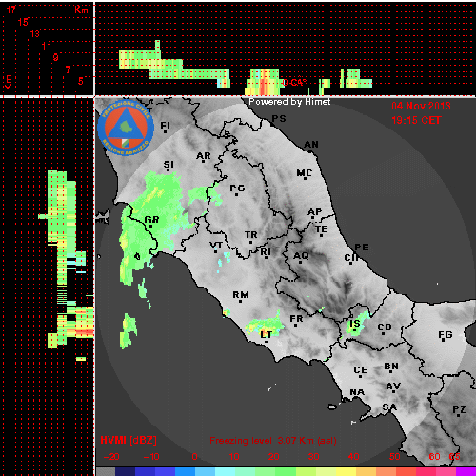The height and width of the screenshot is (476, 476).
Task: Click the '17' altitude label
Action: pyautogui.click(x=11, y=10)
